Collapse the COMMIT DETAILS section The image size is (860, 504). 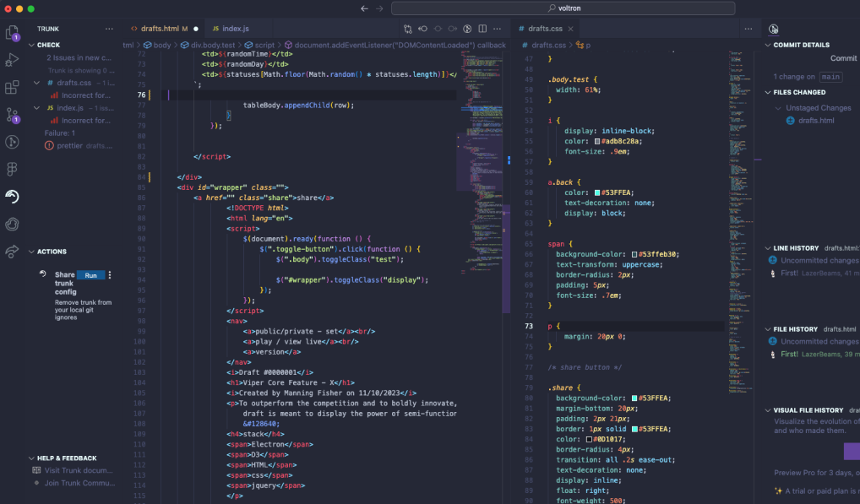pyautogui.click(x=768, y=45)
